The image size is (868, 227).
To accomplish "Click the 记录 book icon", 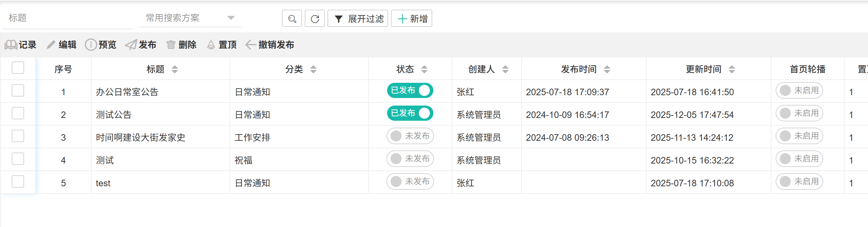I will (x=11, y=45).
